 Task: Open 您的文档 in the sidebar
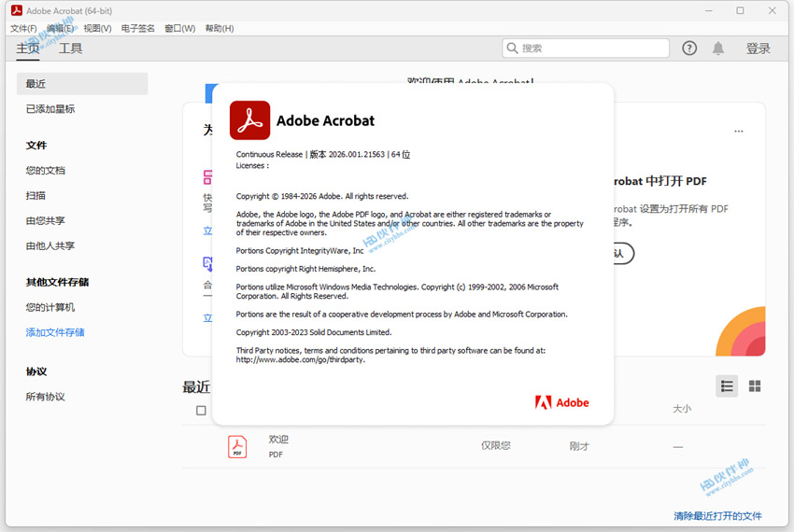46,171
